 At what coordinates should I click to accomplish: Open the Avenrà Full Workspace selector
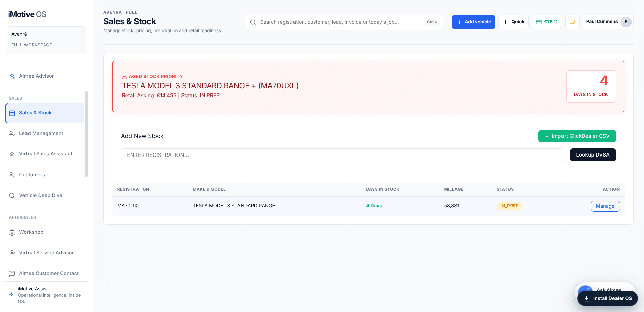46,40
